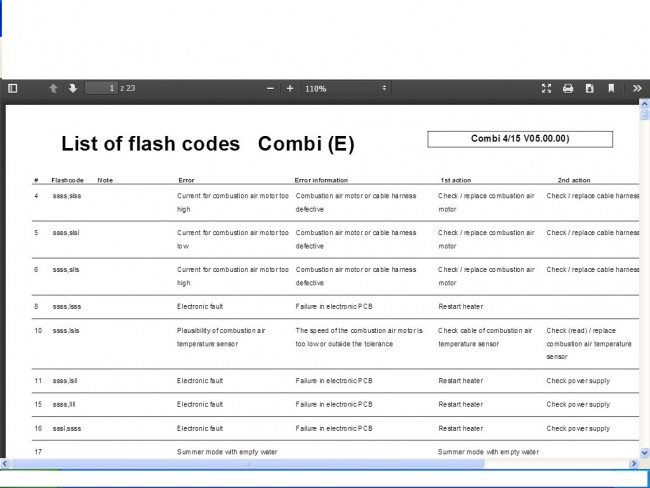This screenshot has height=488, width=650.
Task: Click flashcode cell of row 5
Action: (x=66, y=233)
